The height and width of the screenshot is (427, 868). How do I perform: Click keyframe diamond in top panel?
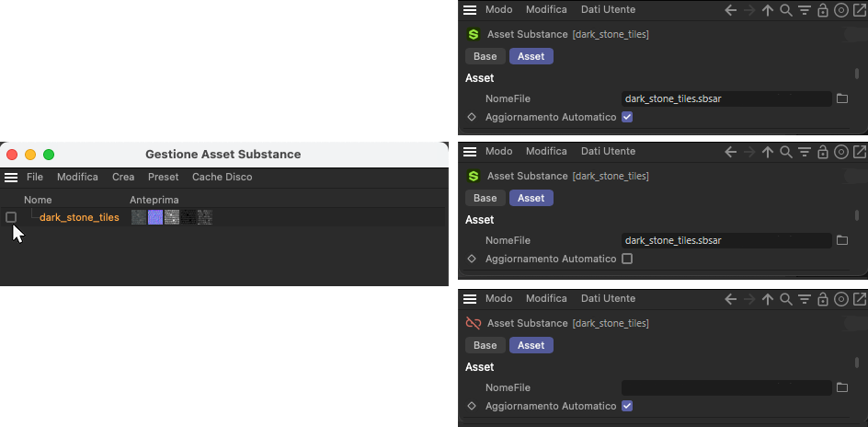pyautogui.click(x=472, y=118)
